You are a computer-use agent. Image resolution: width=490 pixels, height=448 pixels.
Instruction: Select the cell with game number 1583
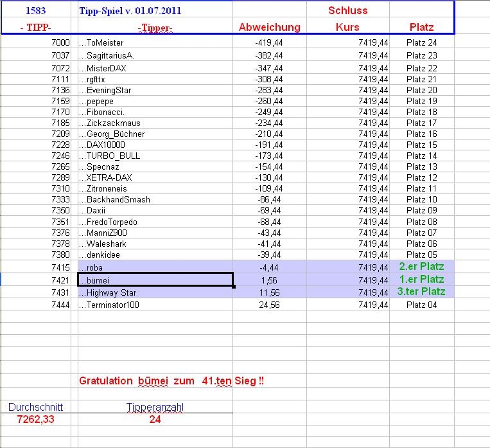[x=35, y=11]
